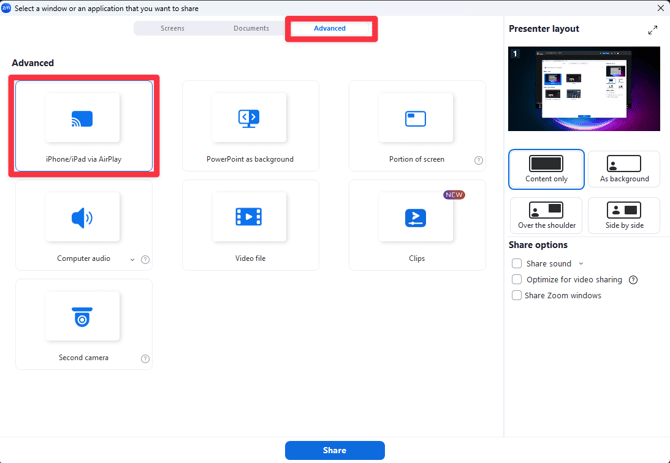
Task: Select the Second camera icon
Action: point(82,316)
